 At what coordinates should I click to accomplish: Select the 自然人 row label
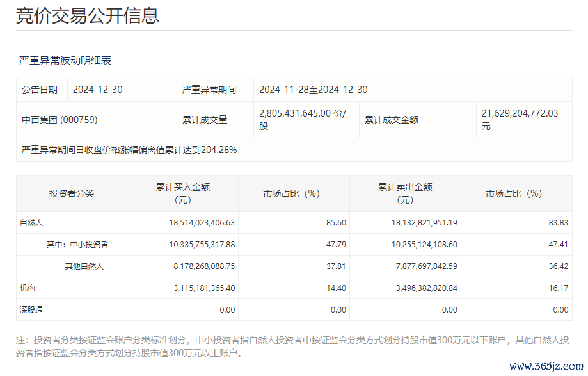tap(31, 223)
